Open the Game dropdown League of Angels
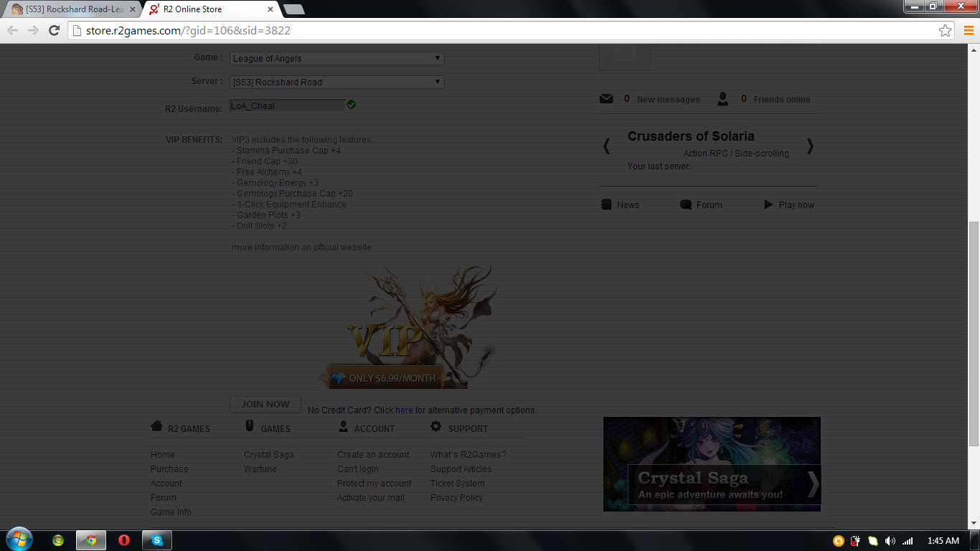This screenshot has height=551, width=980. 336,59
